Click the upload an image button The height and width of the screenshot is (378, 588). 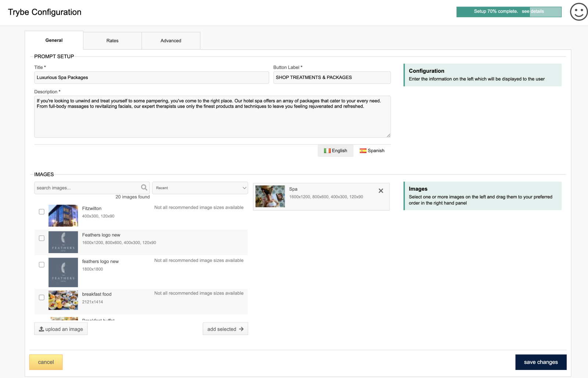61,329
